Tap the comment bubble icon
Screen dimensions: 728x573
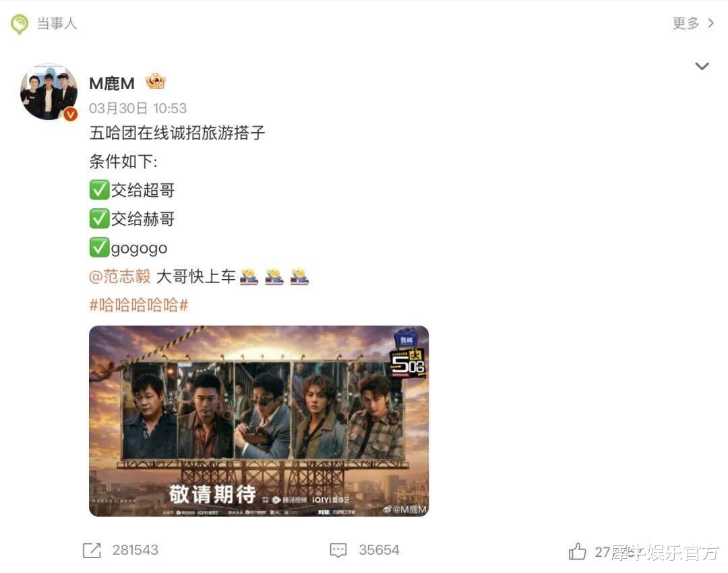(338, 550)
